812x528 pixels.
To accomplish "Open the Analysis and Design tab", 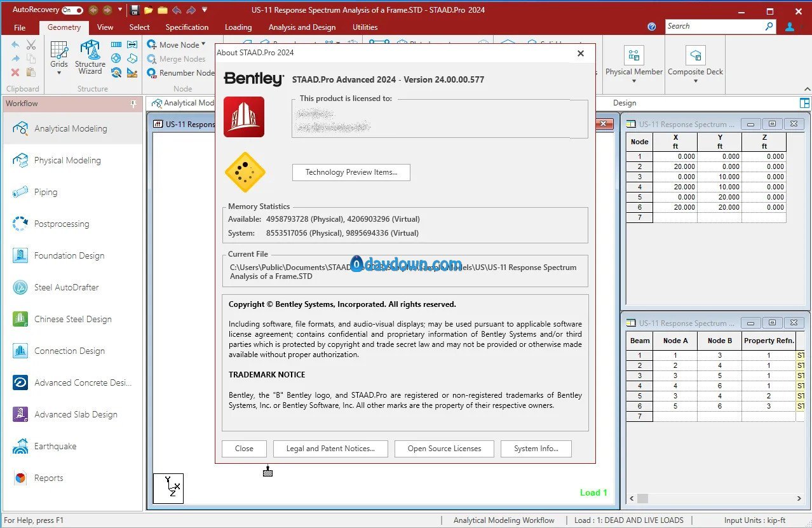I will pos(302,27).
